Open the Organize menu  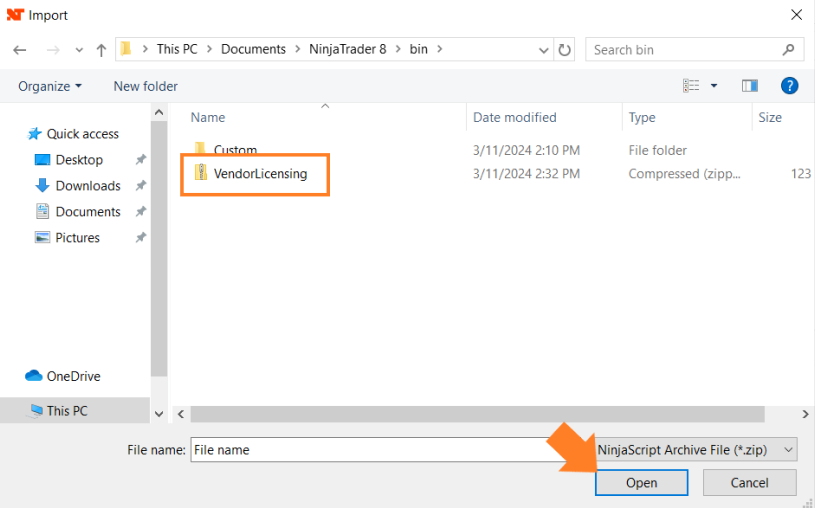(x=50, y=86)
